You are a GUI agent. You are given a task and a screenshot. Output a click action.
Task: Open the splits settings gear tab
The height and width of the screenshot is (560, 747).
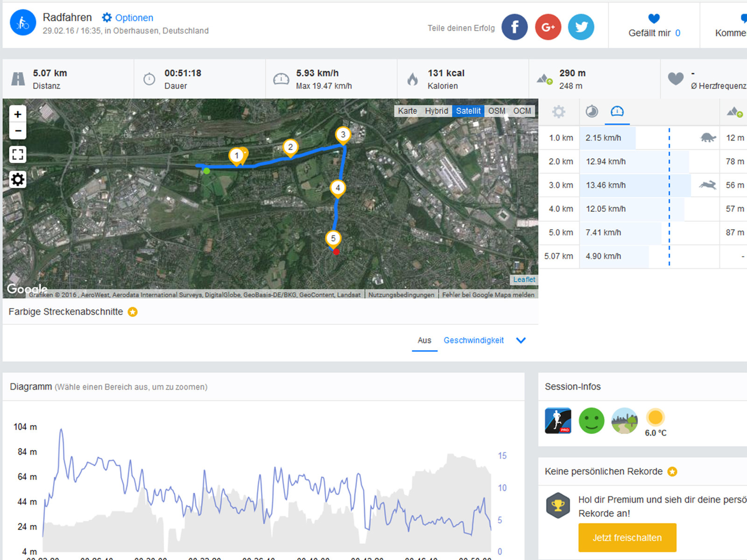(x=558, y=112)
